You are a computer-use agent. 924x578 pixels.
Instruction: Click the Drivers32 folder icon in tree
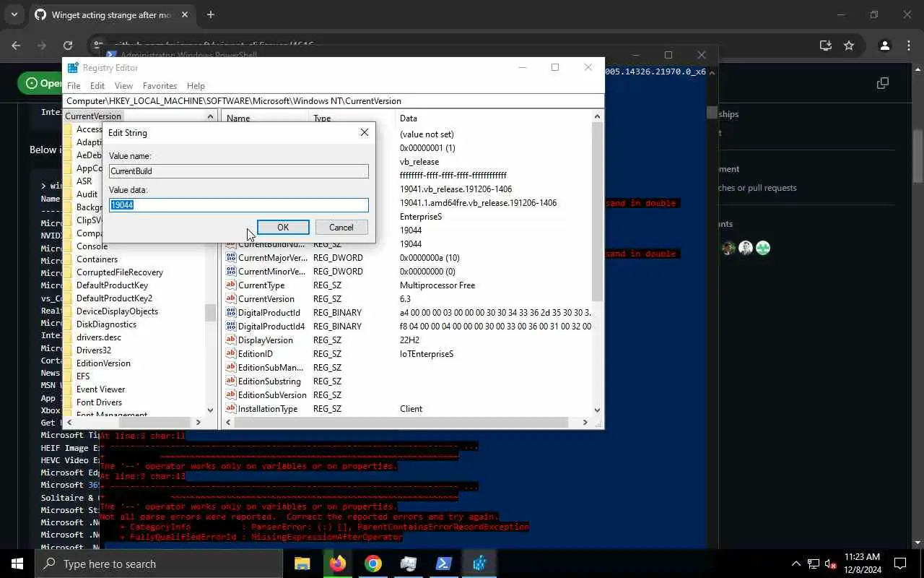coord(68,350)
